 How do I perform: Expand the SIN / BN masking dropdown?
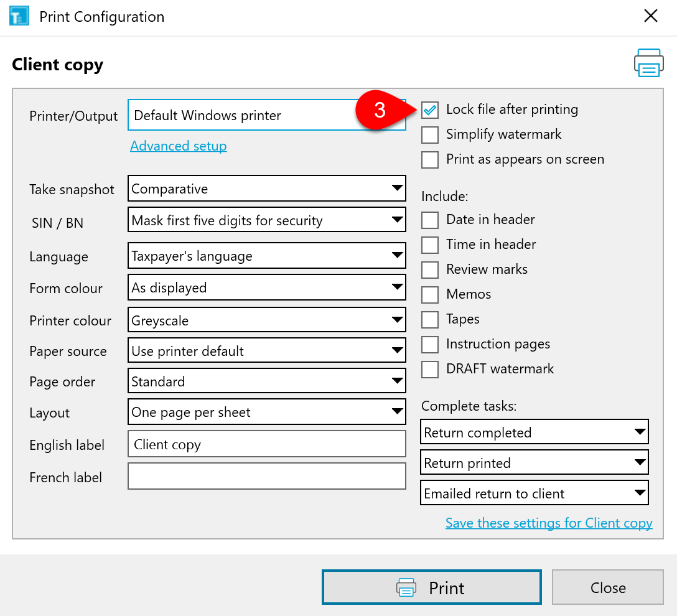(x=266, y=220)
